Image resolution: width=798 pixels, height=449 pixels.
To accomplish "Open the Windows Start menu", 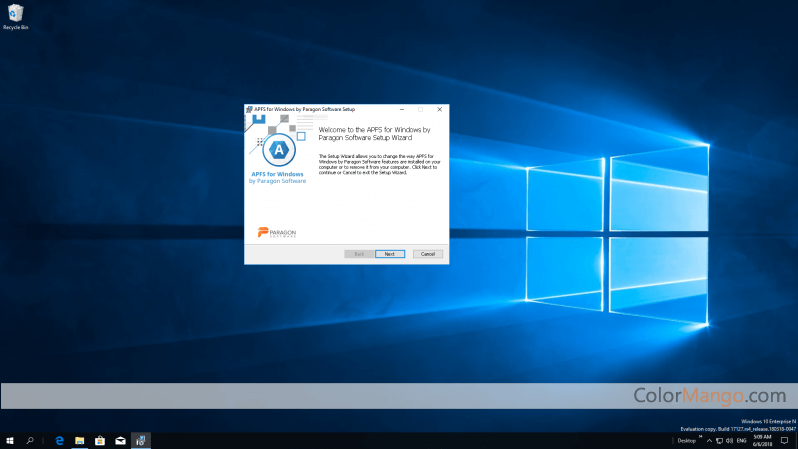I will (x=10, y=440).
